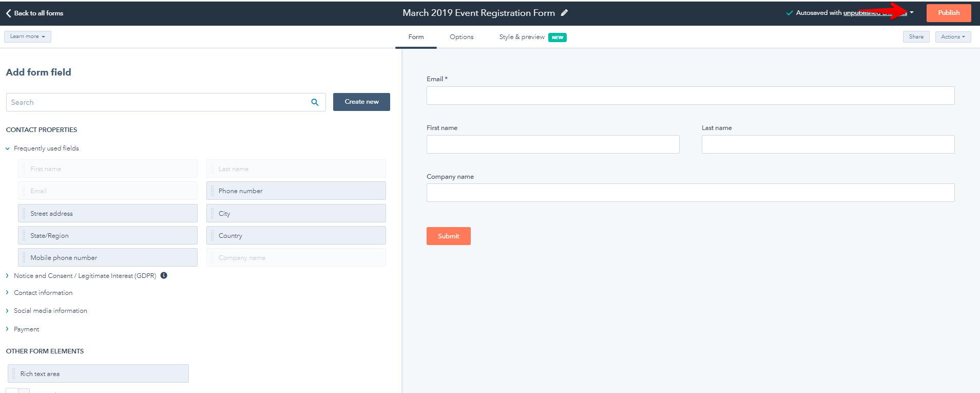Click the GDPR info icon
The image size is (980, 393).
point(164,275)
